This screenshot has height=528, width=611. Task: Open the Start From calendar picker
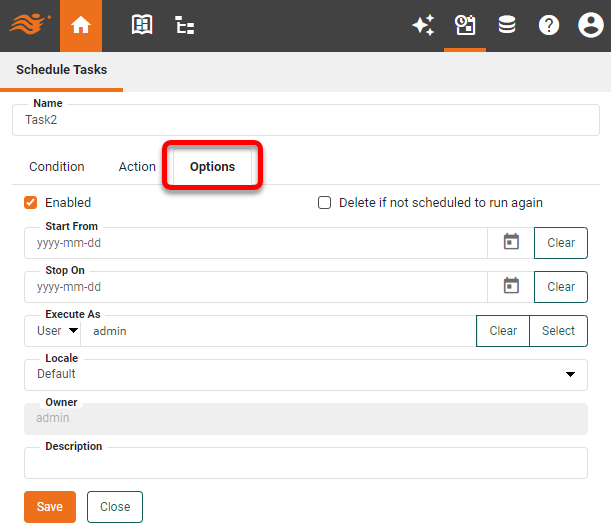[511, 242]
